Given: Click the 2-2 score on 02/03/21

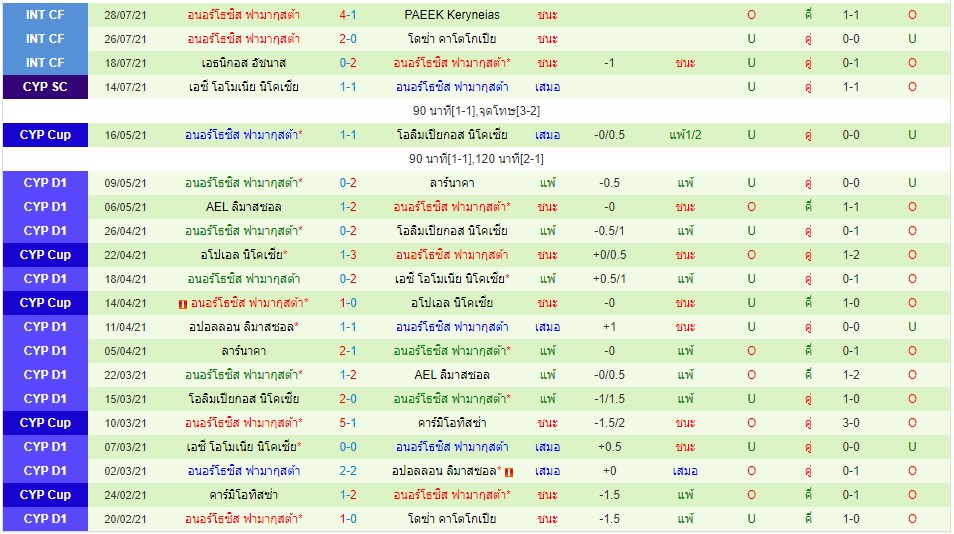Looking at the screenshot, I should [348, 471].
